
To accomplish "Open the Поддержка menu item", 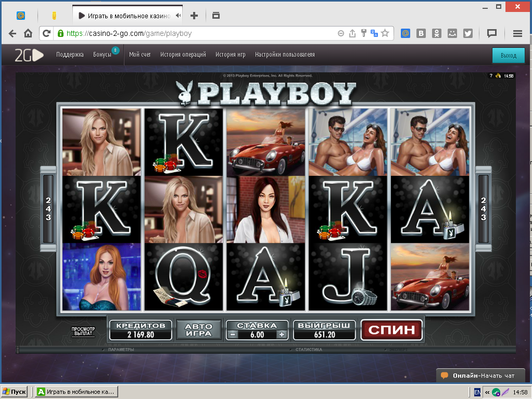I will [70, 55].
